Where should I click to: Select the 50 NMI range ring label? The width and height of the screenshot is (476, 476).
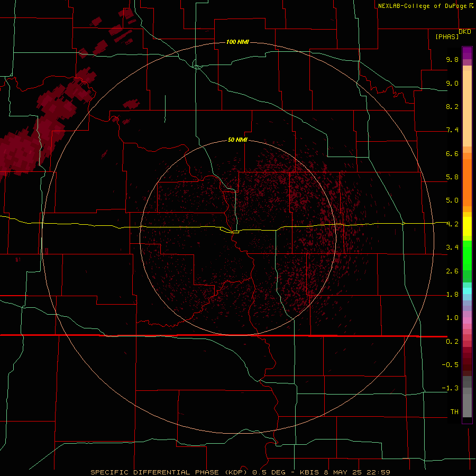click(x=237, y=140)
